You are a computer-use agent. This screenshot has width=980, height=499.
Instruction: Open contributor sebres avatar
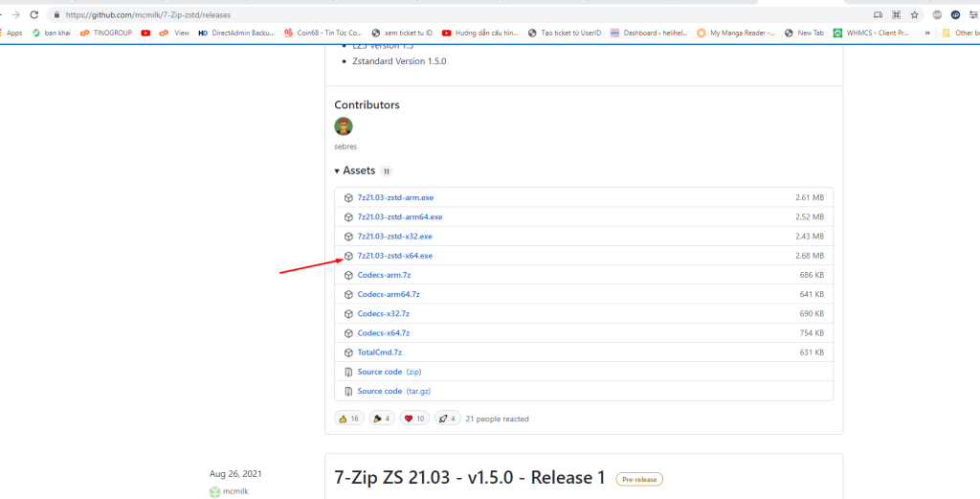344,126
